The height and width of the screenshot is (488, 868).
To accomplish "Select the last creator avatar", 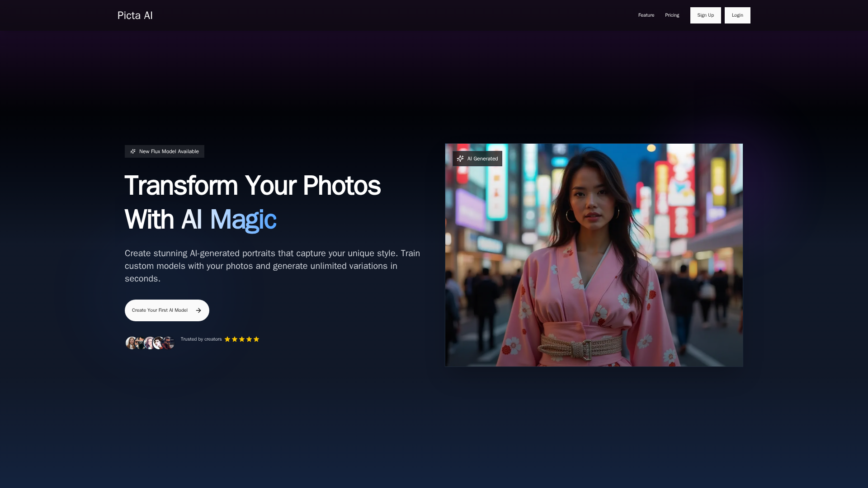I will click(168, 343).
